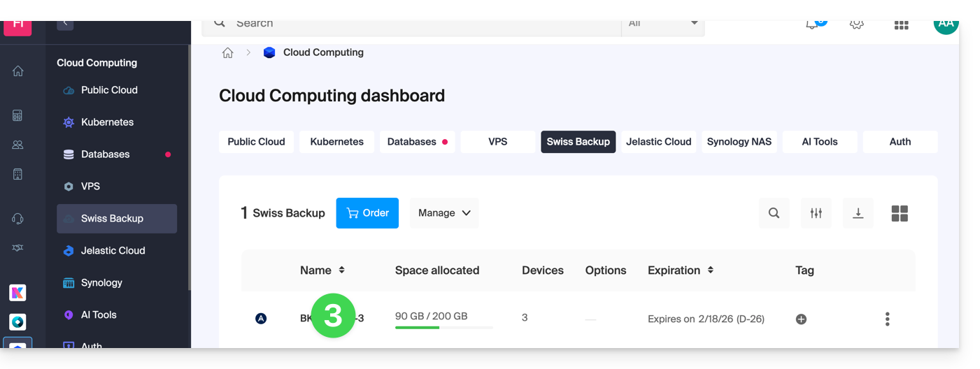Viewport: 980px width, 369px height.
Task: Click the blue Order button
Action: pyautogui.click(x=367, y=213)
